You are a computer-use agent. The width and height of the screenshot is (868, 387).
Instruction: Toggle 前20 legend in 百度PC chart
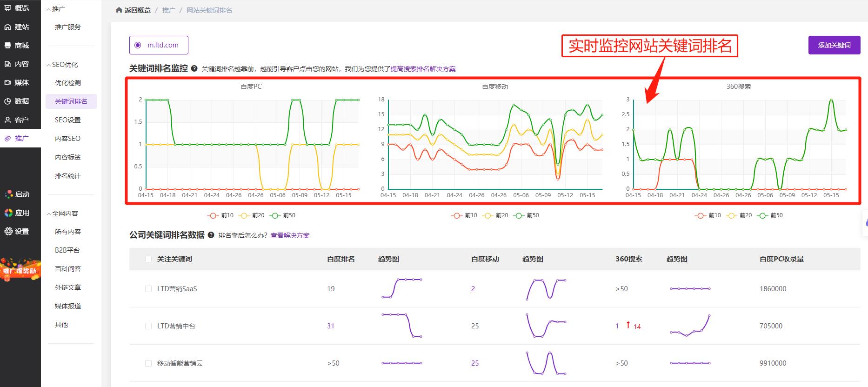pyautogui.click(x=251, y=215)
